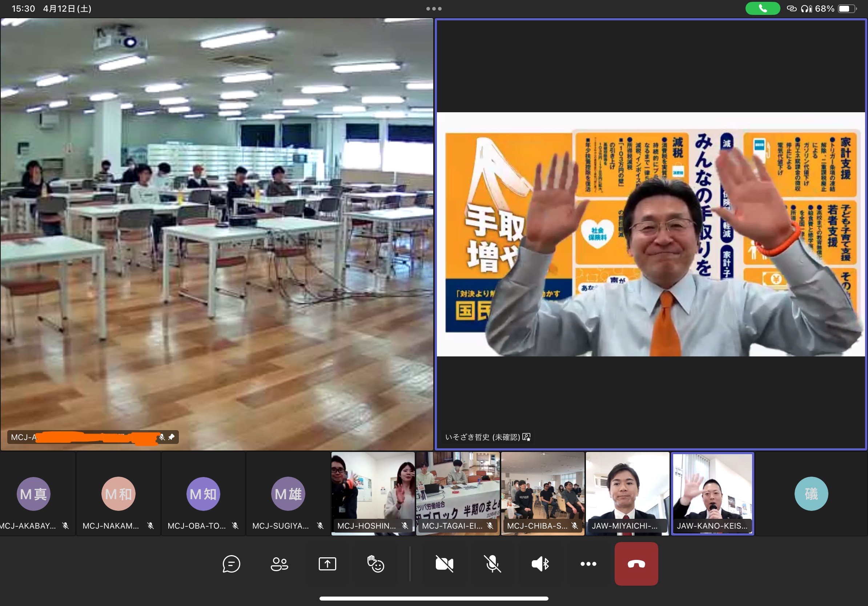Screen dimensions: 868x606
Task: Select the JAW-KANO-KEIS video thumbnail
Action: pyautogui.click(x=712, y=493)
